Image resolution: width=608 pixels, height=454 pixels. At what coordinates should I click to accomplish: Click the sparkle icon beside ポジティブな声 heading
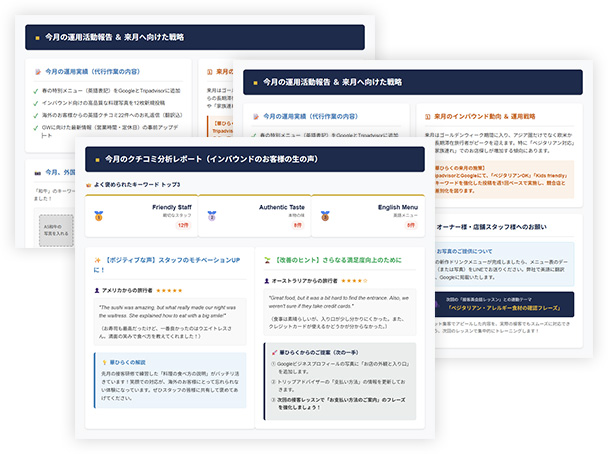click(x=97, y=260)
